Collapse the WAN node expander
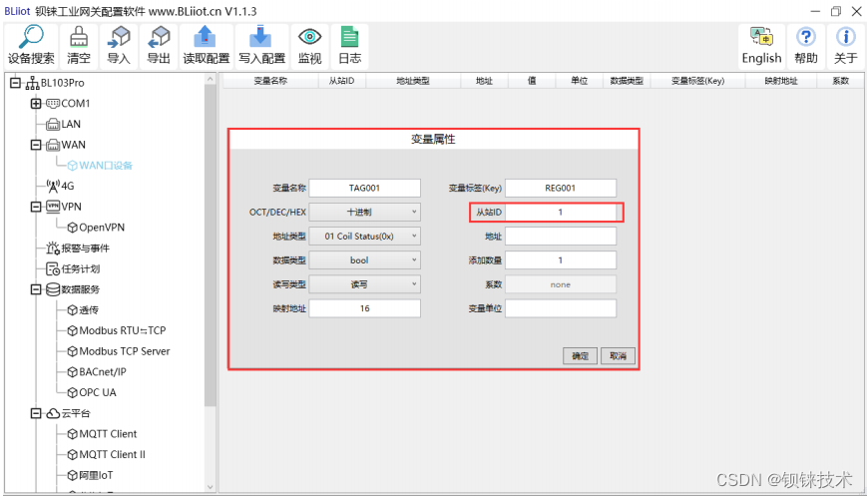 point(36,145)
